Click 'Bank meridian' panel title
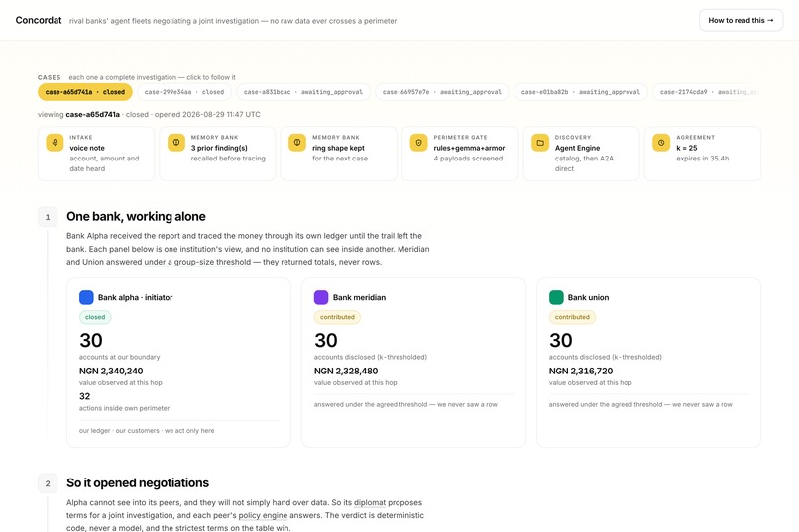Screen dimensions: 799x532 point(359,297)
